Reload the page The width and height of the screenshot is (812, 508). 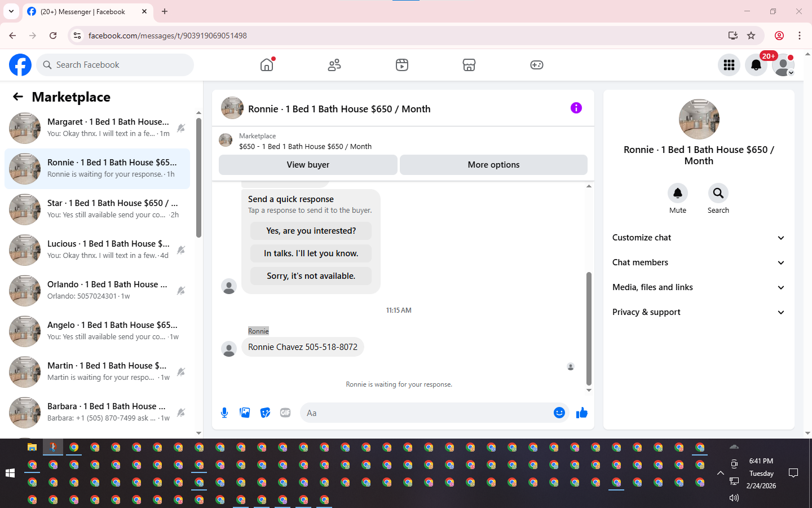pyautogui.click(x=53, y=36)
